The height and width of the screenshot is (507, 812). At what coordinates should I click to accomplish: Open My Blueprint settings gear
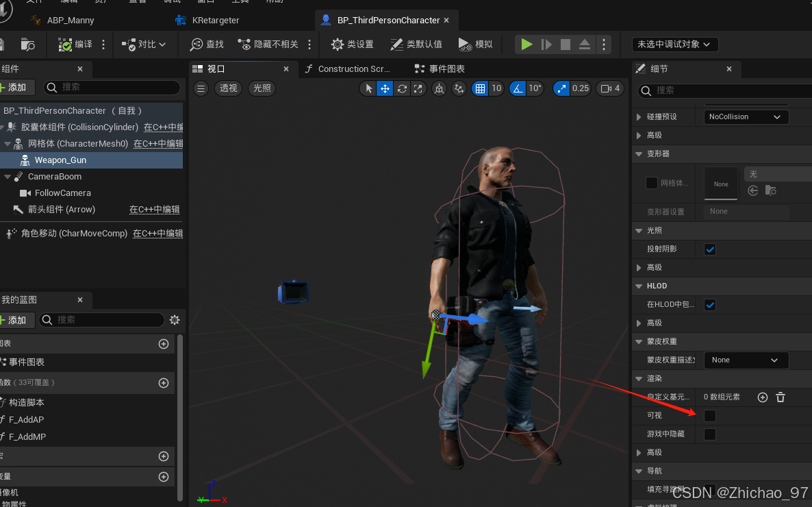(x=175, y=320)
